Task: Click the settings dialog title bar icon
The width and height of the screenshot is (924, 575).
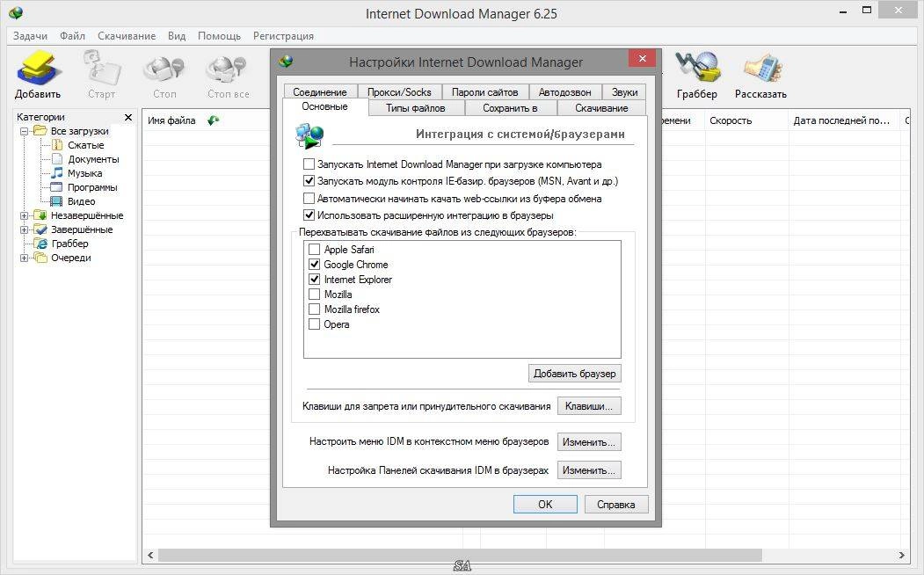Action: [x=286, y=61]
